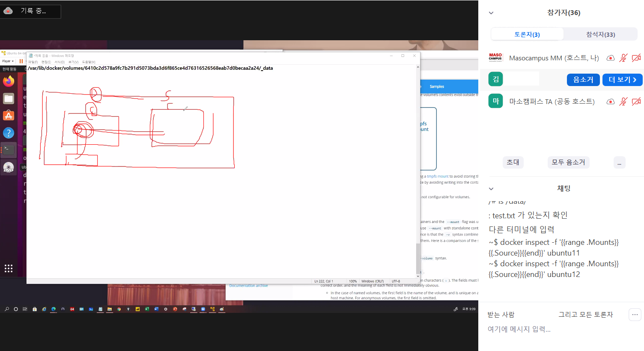The width and height of the screenshot is (644, 351).
Task: Open the 더 보기 dropdown for participant
Action: (622, 80)
